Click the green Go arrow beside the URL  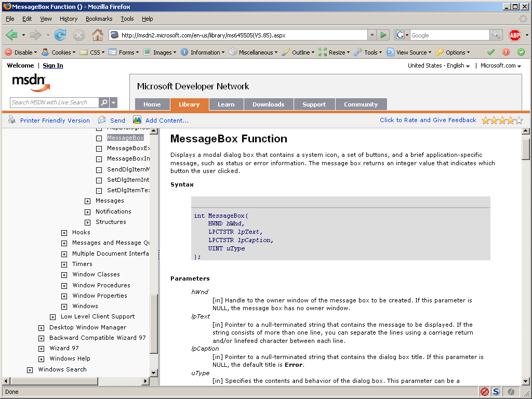[383, 35]
